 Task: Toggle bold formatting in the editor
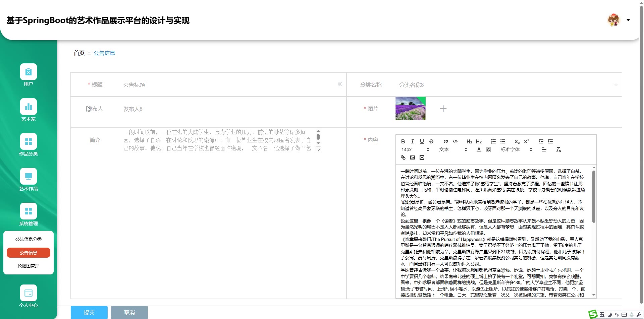coord(403,141)
